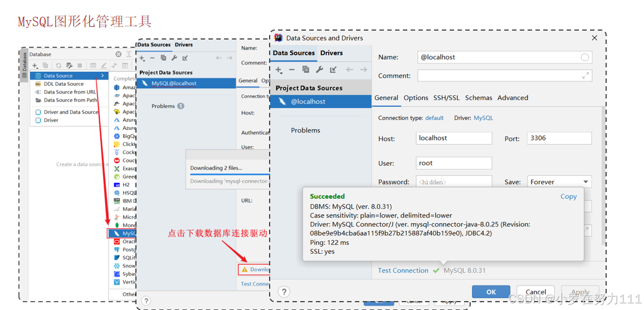Click the MySQL driver link beside Driver:
Viewport: 644px width, 310px height.
[x=484, y=117]
